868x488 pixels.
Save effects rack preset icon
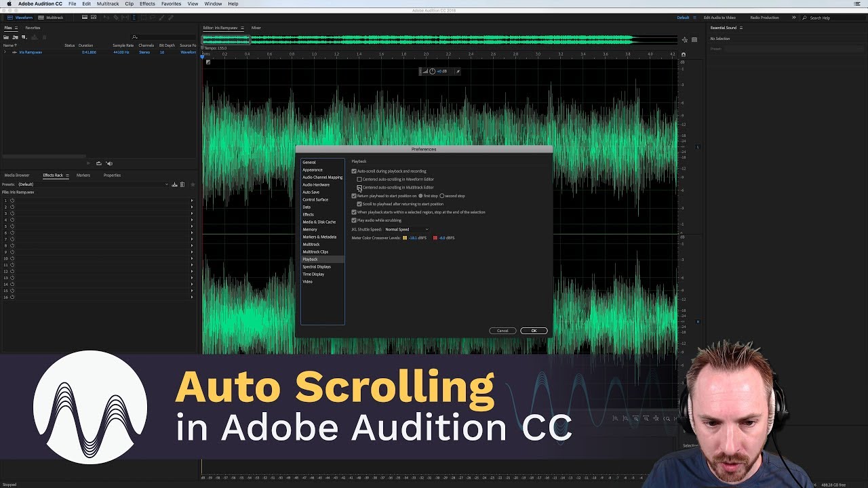click(x=174, y=184)
